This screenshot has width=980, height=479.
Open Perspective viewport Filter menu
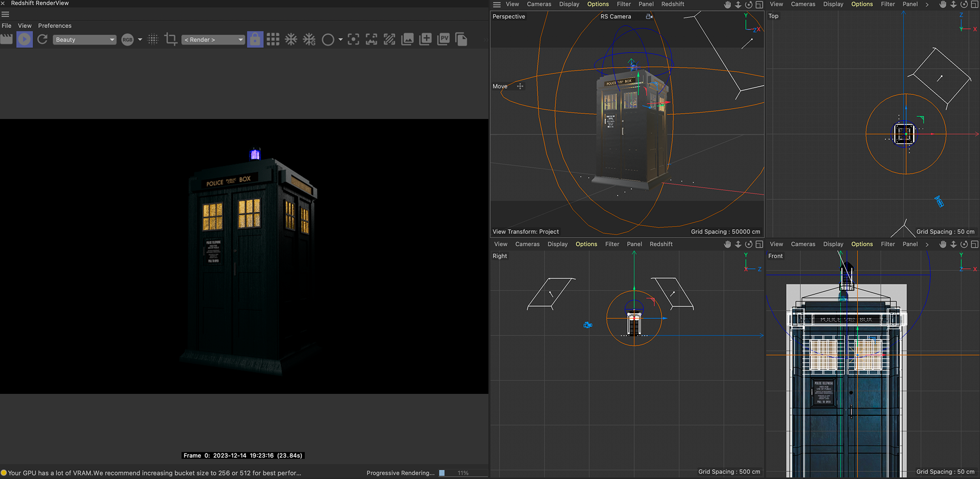pyautogui.click(x=624, y=4)
